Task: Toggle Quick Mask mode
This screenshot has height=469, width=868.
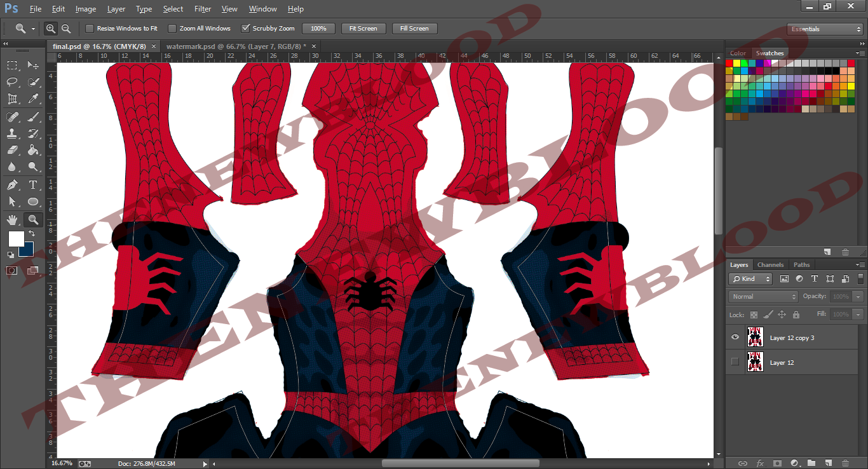Action: pos(12,271)
